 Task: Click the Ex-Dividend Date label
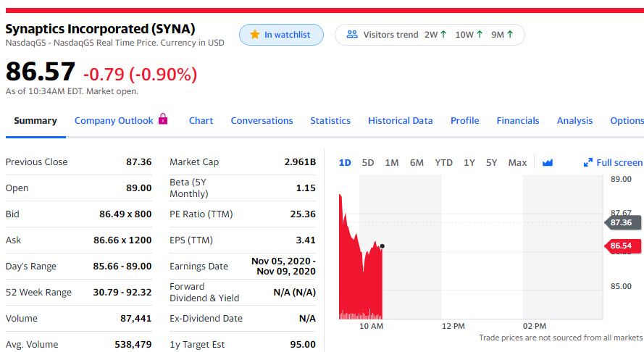206,318
